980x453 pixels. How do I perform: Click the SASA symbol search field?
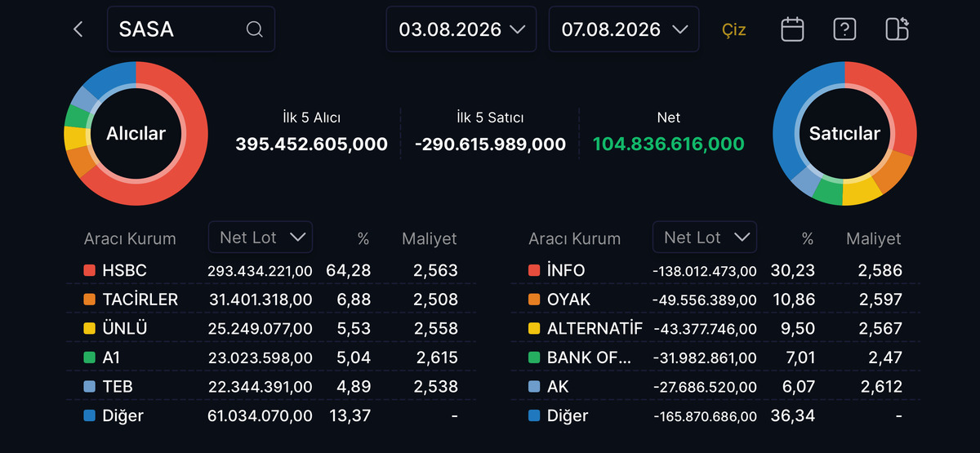tap(191, 29)
